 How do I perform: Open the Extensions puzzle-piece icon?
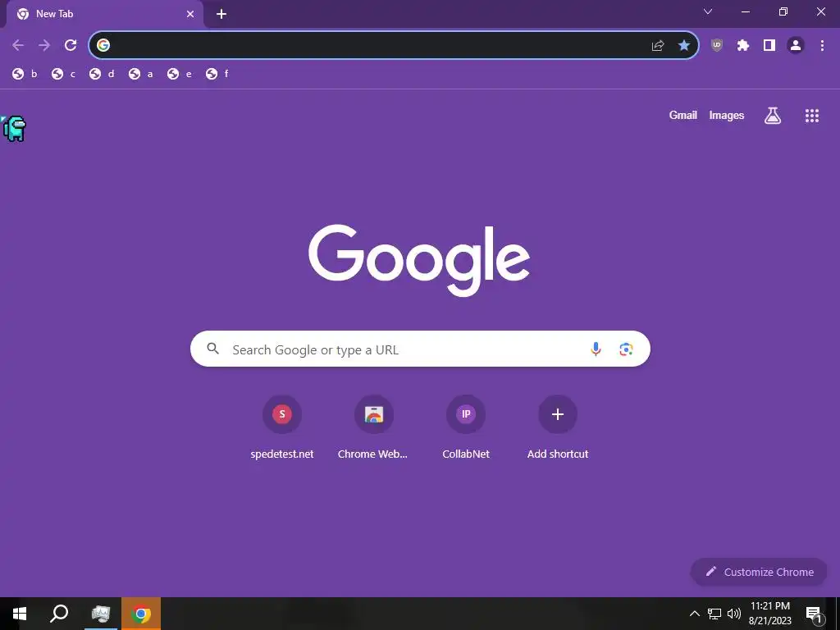pos(743,46)
